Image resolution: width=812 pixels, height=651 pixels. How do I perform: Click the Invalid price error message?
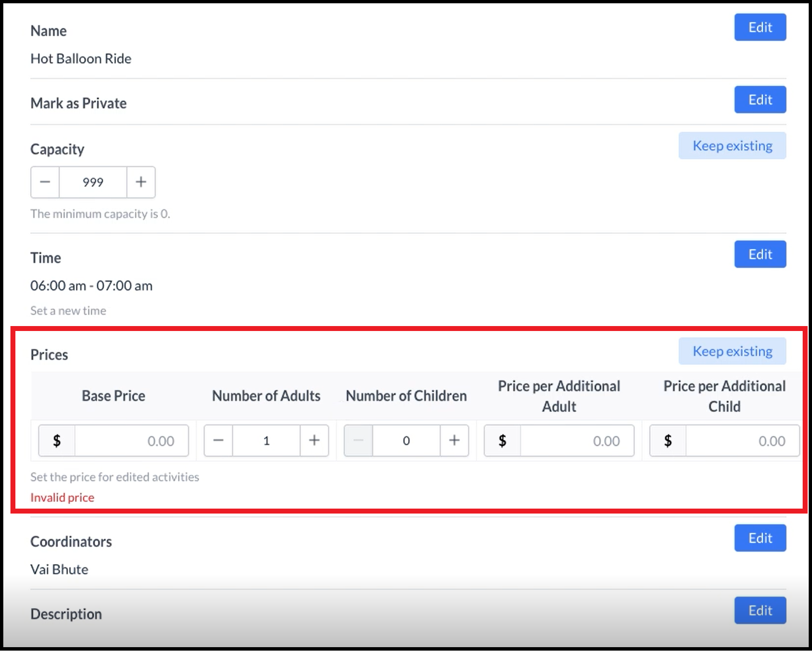click(x=62, y=497)
